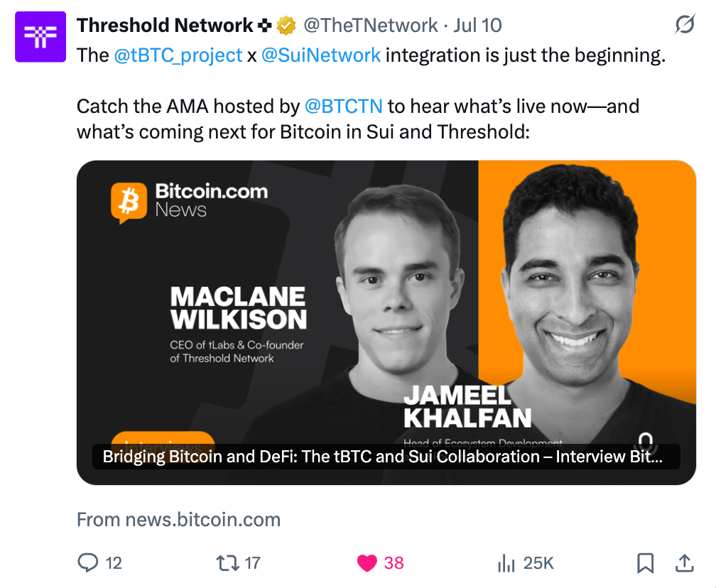Viewport: 716px width, 588px height.
Task: Click Threshold Network display name
Action: tap(165, 26)
